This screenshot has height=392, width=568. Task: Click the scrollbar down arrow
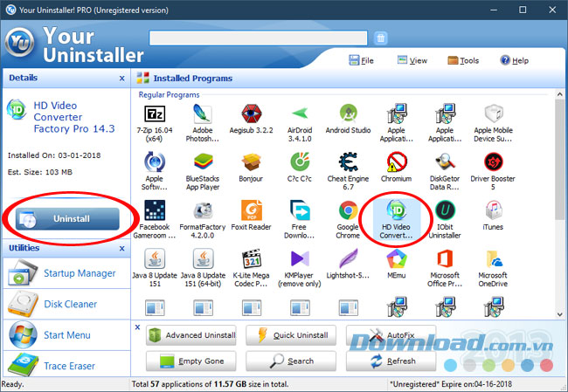560,314
